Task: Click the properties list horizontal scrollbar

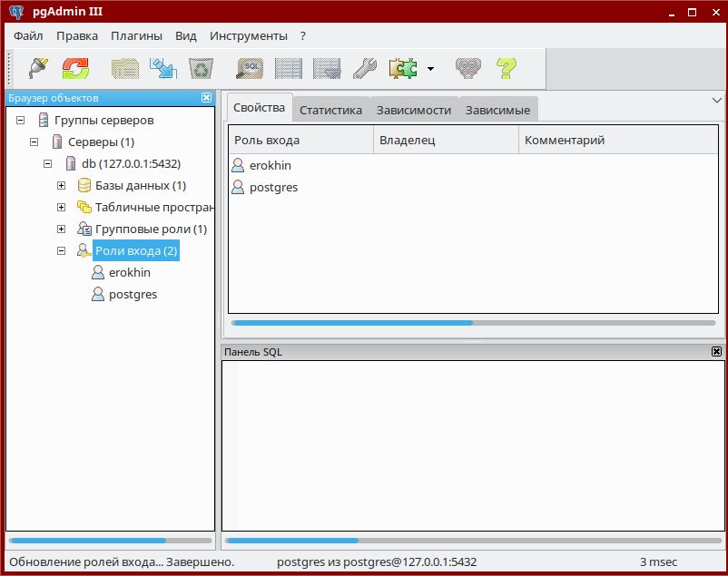Action: 474,323
